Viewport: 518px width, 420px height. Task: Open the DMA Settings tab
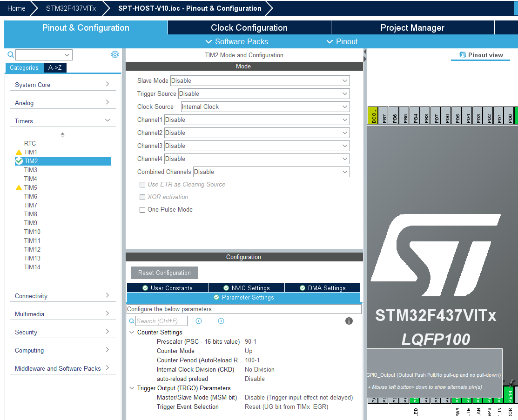coord(323,288)
